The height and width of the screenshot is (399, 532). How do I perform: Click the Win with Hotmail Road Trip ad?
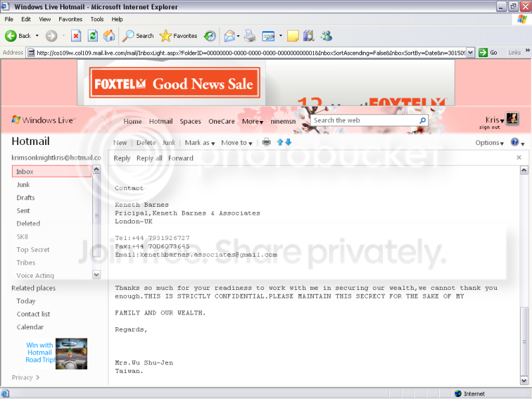click(x=57, y=354)
